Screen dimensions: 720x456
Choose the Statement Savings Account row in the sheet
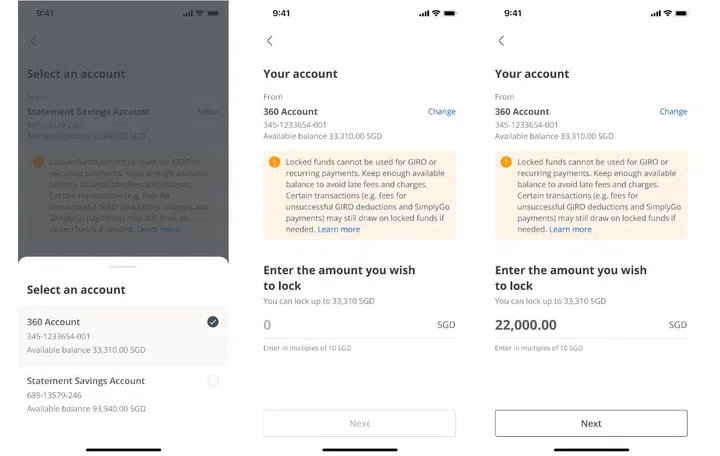[123, 394]
